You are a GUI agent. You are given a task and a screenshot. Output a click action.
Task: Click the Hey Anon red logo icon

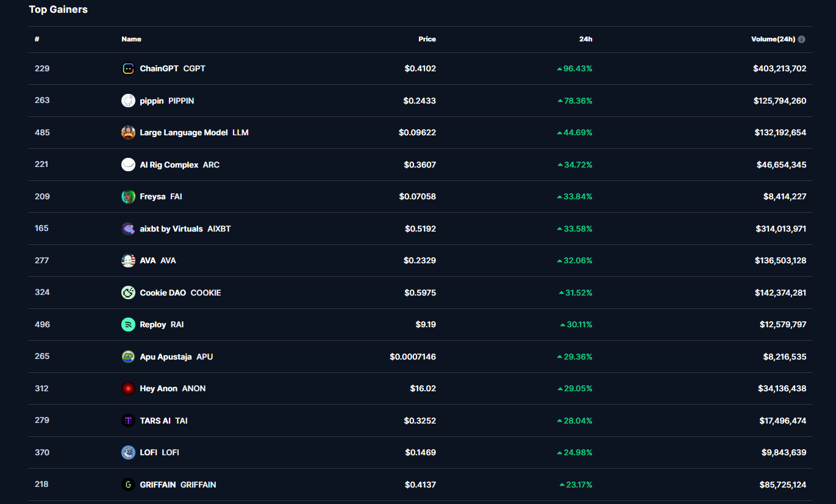point(128,389)
